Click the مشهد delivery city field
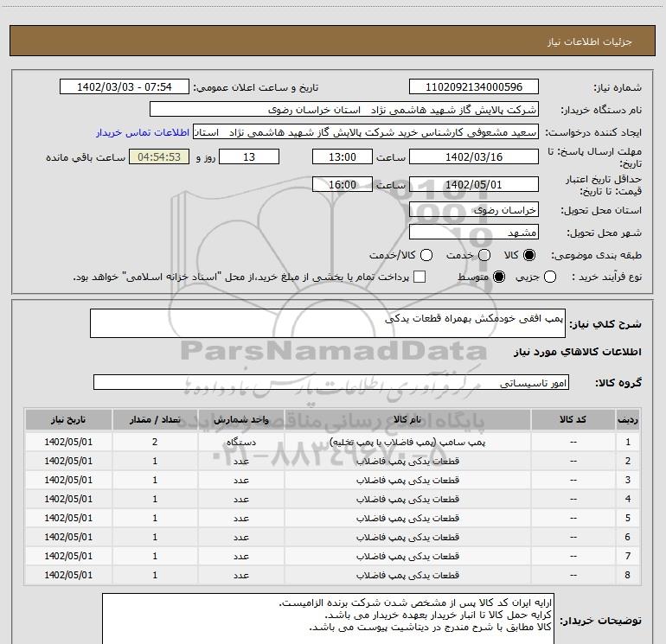 click(x=474, y=233)
